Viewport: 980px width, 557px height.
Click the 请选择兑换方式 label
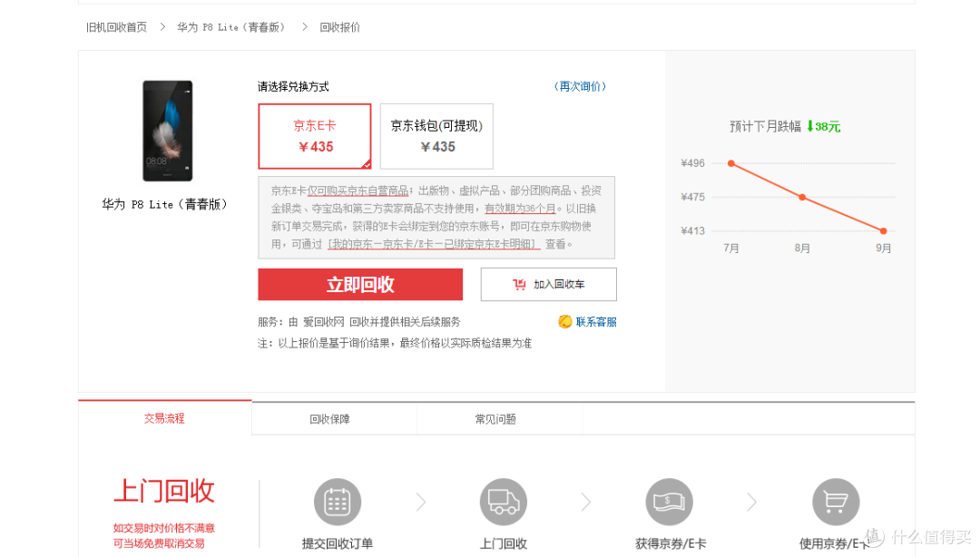click(x=293, y=86)
